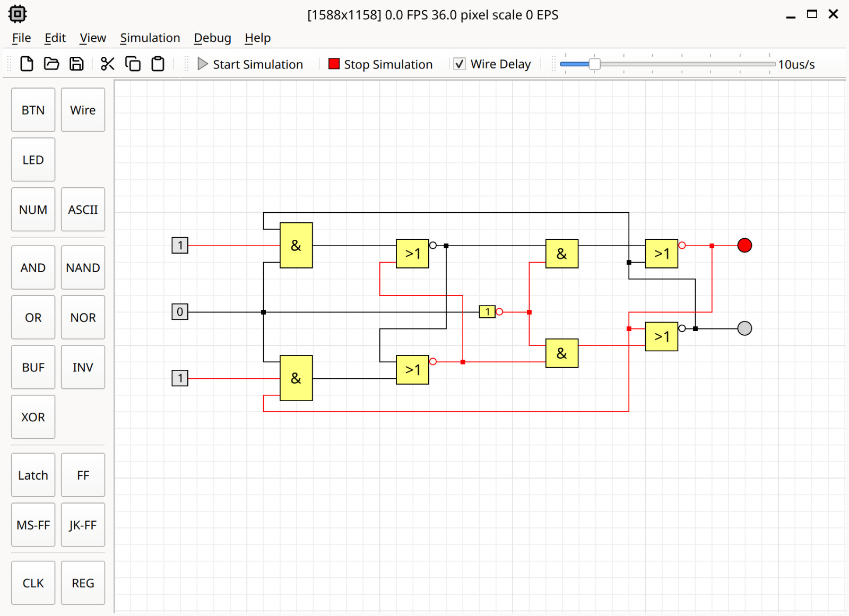Select the XOR gate component
849x616 pixels.
click(33, 418)
